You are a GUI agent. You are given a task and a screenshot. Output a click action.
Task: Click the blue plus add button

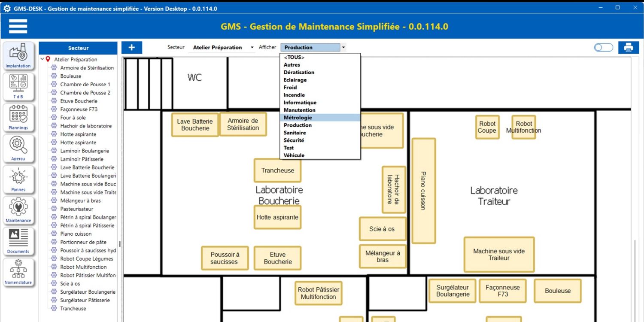coord(132,48)
